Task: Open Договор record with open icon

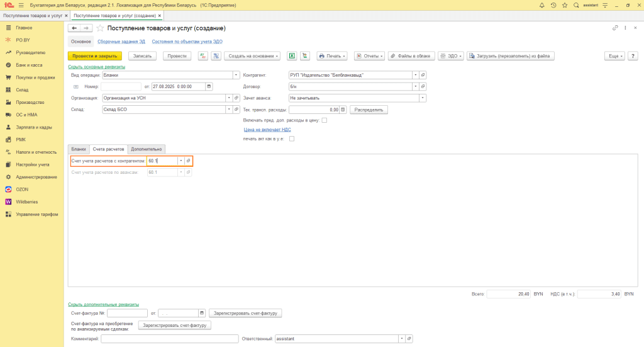Action: [x=423, y=86]
